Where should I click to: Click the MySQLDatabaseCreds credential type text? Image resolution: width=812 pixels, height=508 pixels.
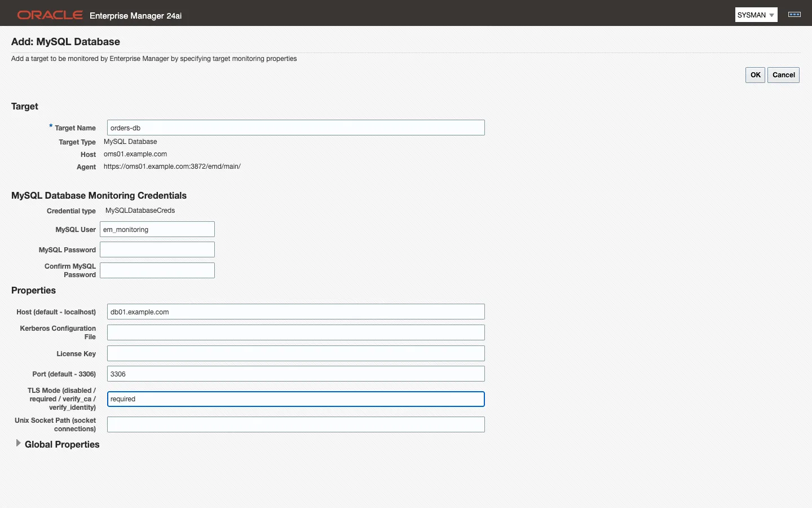[140, 211]
